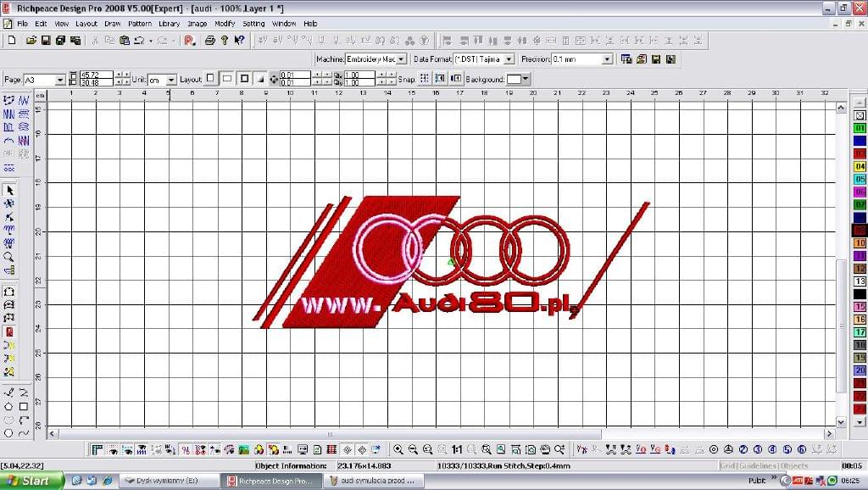Click the Windows Start button
The height and width of the screenshot is (490, 868).
click(x=32, y=481)
